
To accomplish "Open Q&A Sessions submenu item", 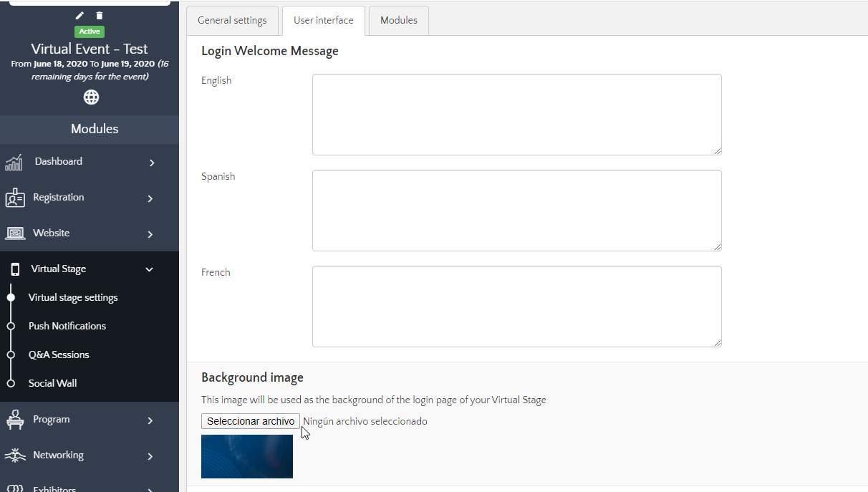I will coord(59,354).
